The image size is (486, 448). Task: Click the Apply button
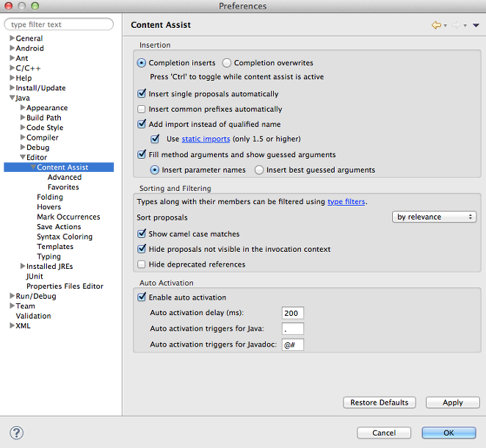[x=452, y=402]
